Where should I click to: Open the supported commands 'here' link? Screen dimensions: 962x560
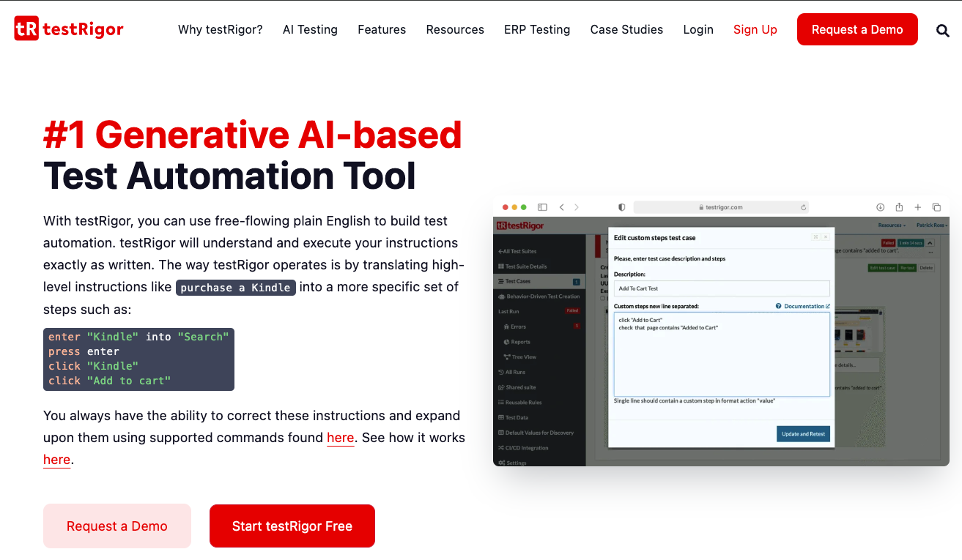coord(340,437)
